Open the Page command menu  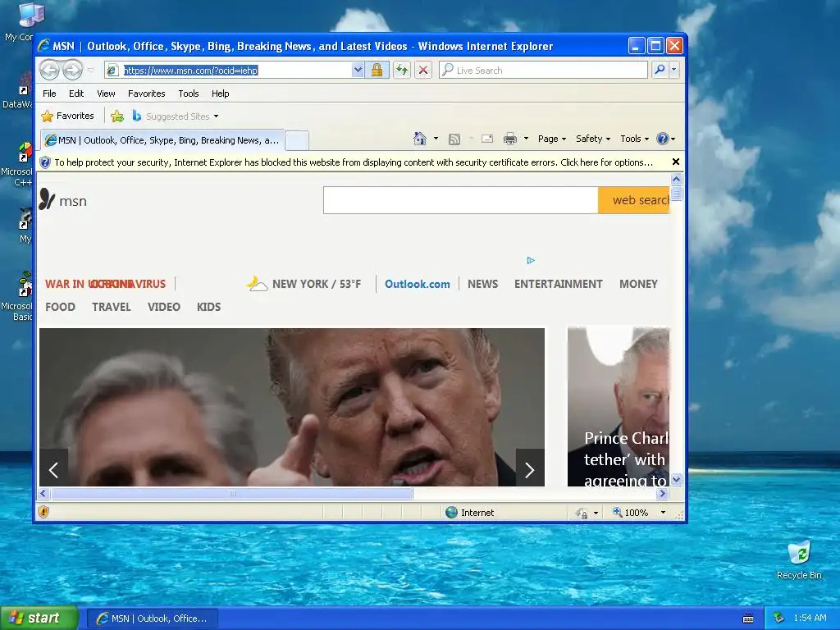[x=552, y=139]
